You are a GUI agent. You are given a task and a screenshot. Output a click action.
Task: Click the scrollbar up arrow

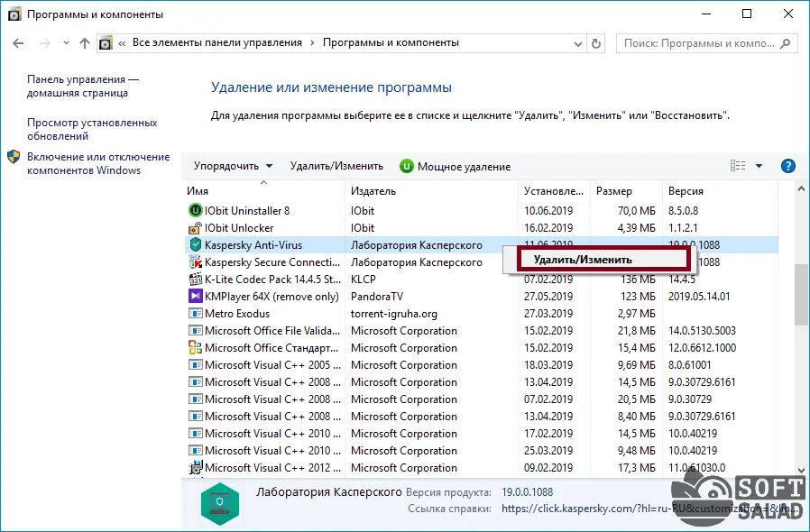click(801, 189)
